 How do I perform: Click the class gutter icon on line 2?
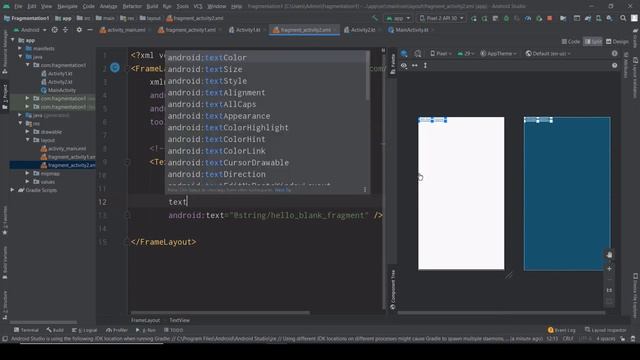115,68
